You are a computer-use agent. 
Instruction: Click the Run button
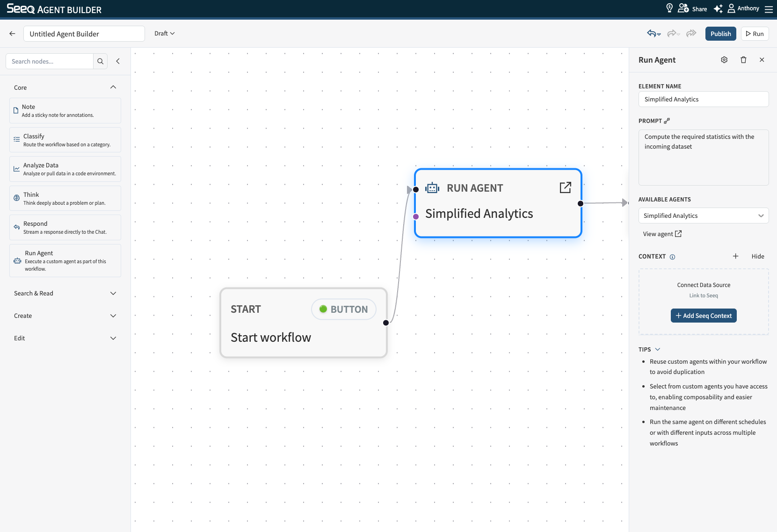755,34
